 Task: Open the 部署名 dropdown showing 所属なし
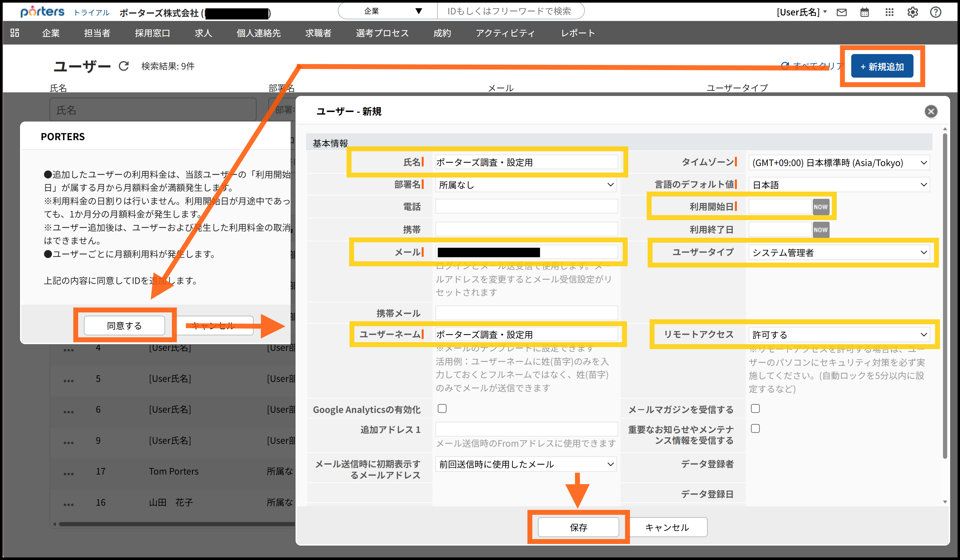[526, 185]
